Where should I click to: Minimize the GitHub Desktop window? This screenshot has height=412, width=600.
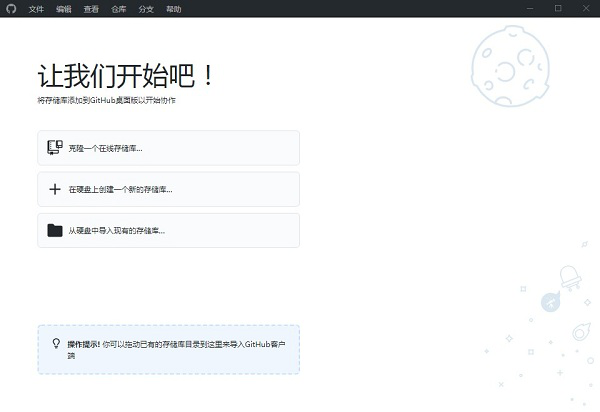[530, 8]
